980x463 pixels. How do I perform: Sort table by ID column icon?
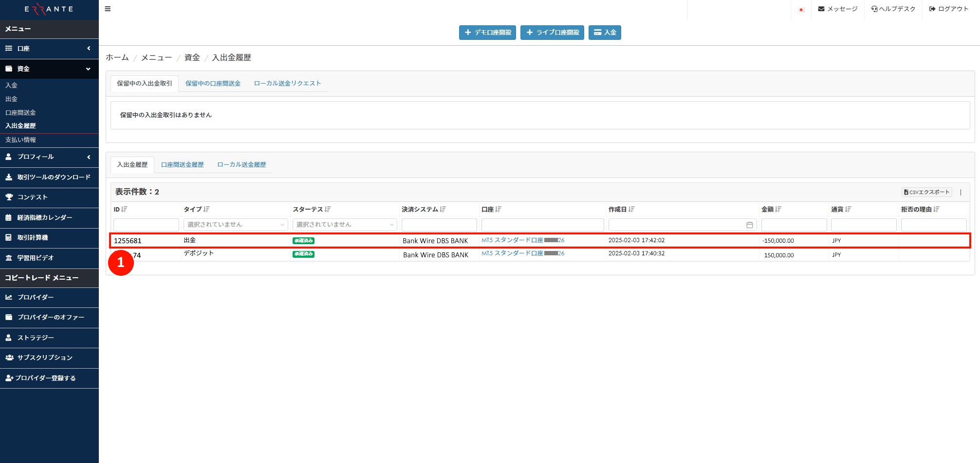[124, 209]
